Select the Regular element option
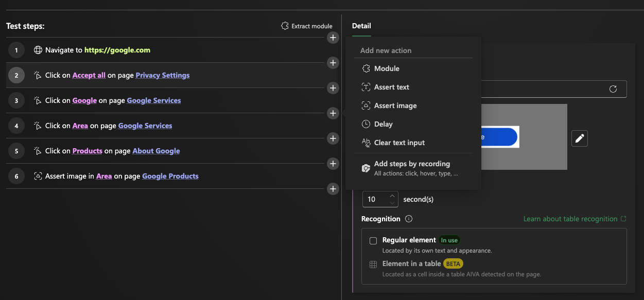The height and width of the screenshot is (300, 644). pyautogui.click(x=373, y=240)
